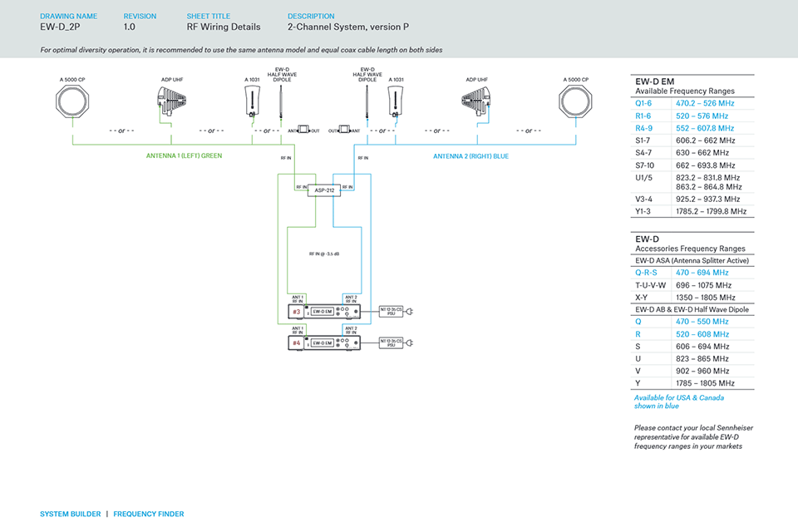Select the A 5000 CP antenna on the green line

(x=72, y=101)
